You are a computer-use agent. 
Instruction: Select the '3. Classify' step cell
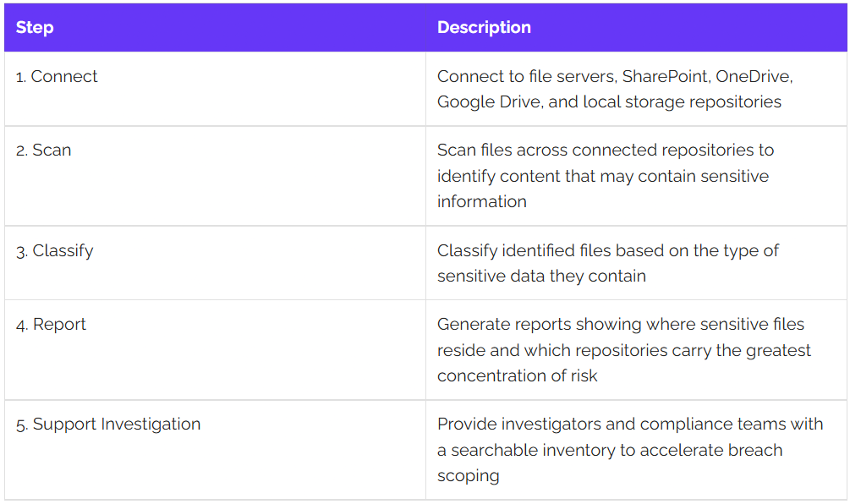coord(215,263)
